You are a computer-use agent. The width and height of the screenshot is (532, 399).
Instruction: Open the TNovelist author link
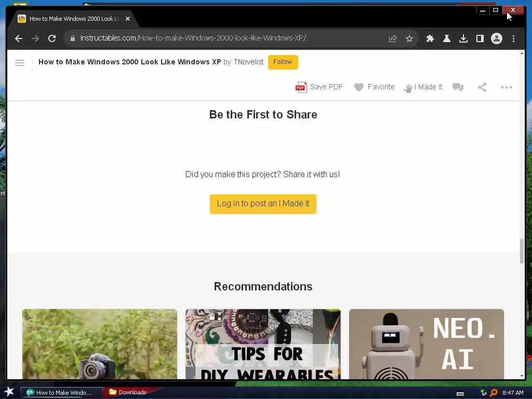(x=248, y=62)
